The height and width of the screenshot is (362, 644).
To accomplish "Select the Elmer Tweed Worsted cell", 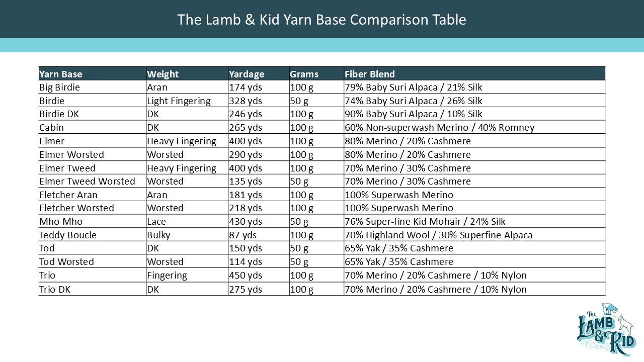I will (x=87, y=181).
